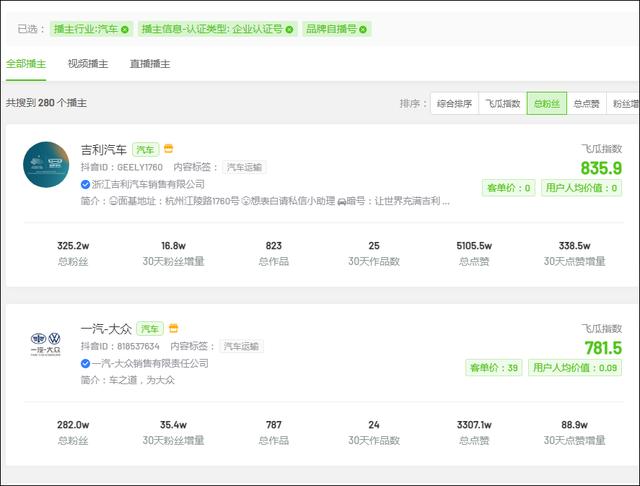Sort by 粉丝增量 option
Image resolution: width=640 pixels, height=486 pixels.
pos(624,104)
